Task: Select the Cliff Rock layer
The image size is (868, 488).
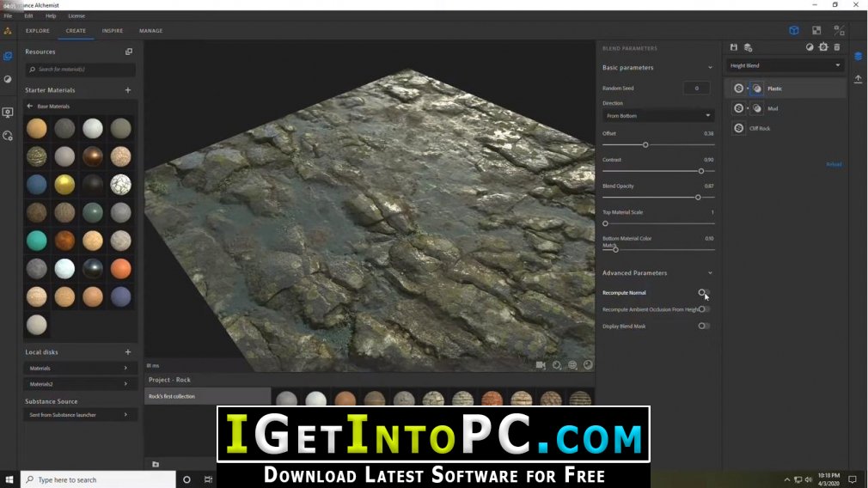Action: [785, 128]
